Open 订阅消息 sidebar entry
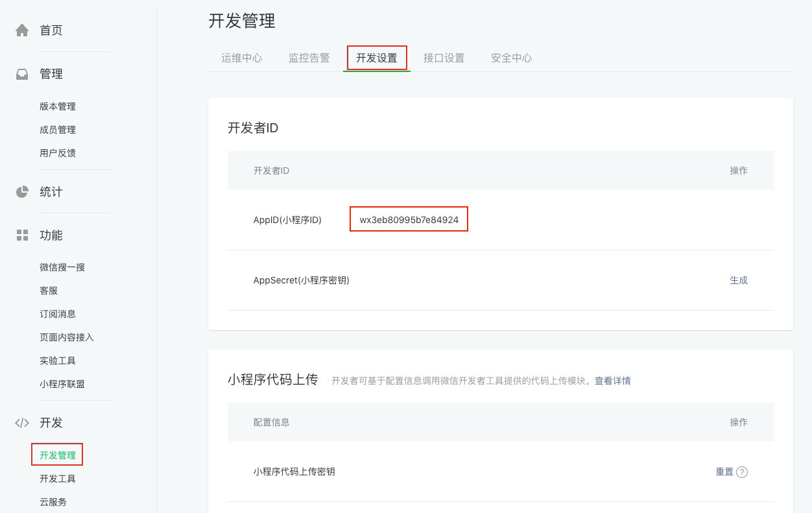 click(58, 314)
